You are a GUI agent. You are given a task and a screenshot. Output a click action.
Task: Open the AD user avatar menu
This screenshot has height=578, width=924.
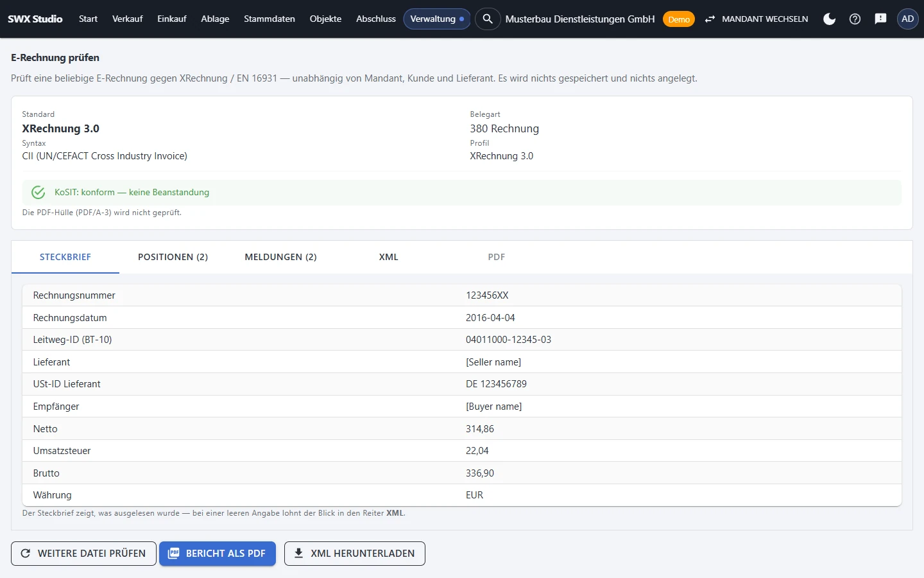(x=907, y=19)
